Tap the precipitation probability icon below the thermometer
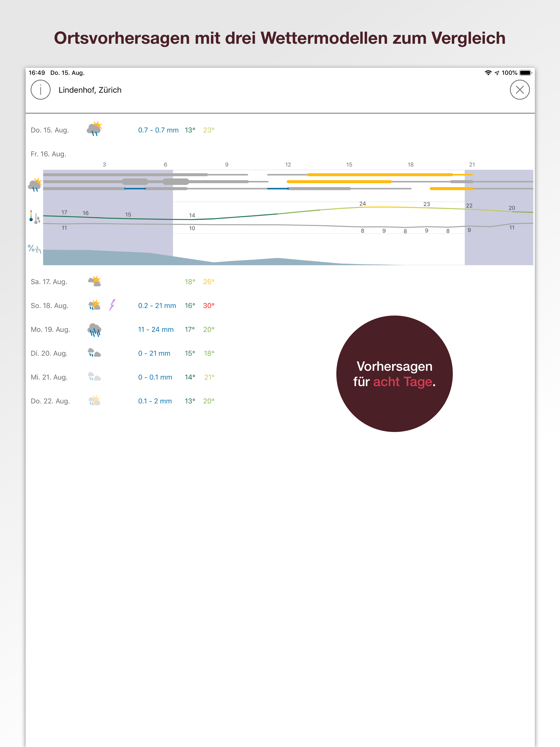This screenshot has width=560, height=747. 34,249
